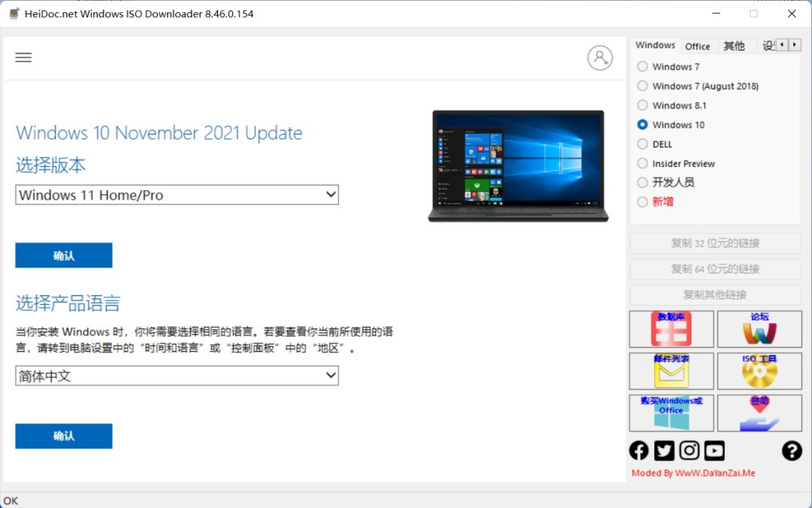The height and width of the screenshot is (508, 812).
Task: Open the 数据库 database icon button
Action: tap(671, 329)
